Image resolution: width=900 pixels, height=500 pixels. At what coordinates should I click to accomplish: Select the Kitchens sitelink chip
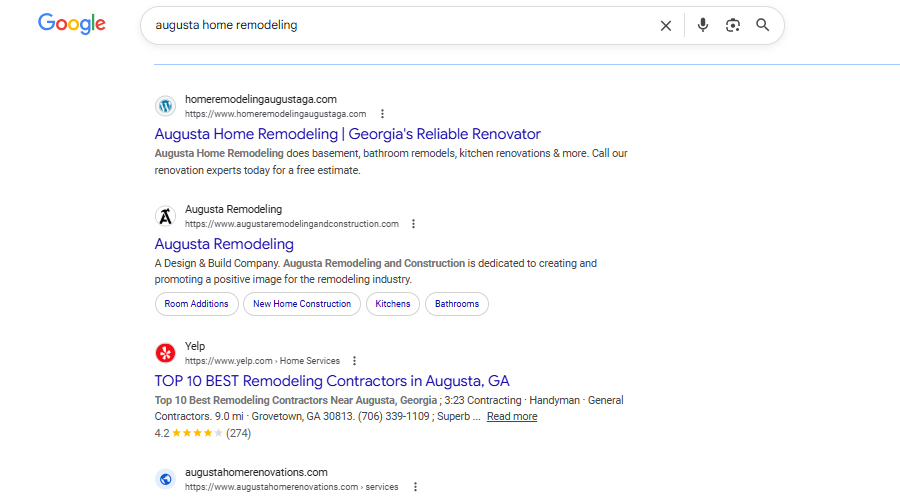click(393, 304)
